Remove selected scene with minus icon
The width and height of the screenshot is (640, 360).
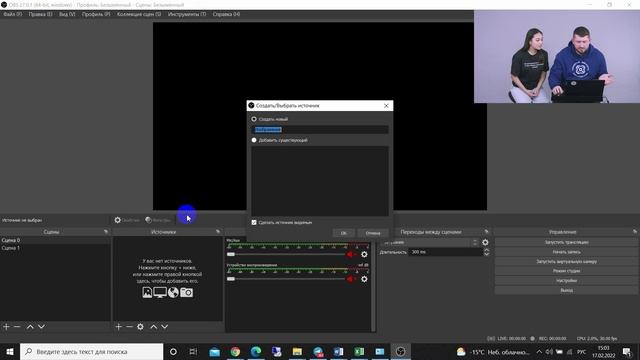pos(17,327)
